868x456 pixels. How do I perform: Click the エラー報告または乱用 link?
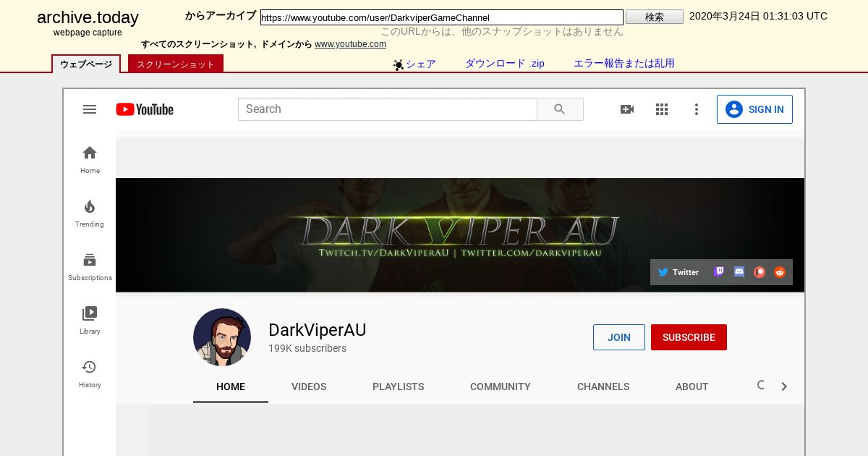pos(624,64)
